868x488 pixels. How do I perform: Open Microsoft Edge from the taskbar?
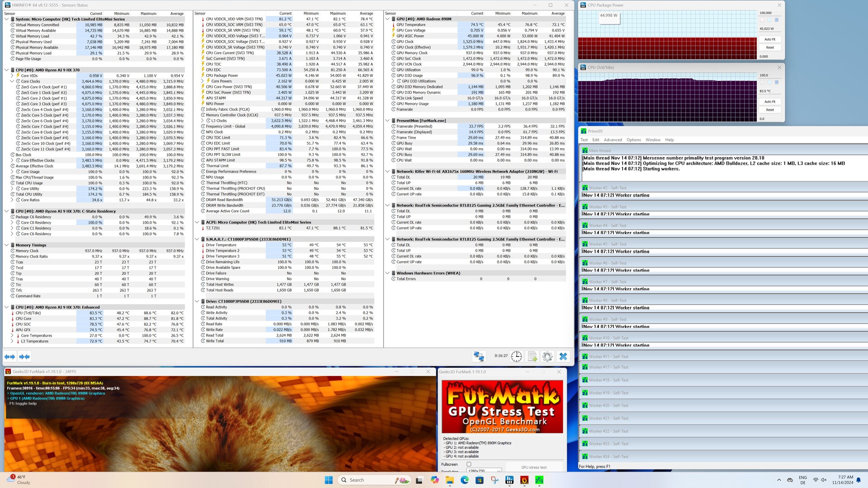(x=465, y=480)
